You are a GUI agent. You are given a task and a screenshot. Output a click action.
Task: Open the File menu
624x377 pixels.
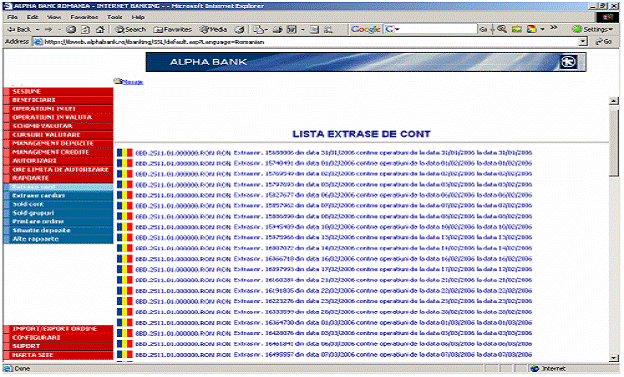12,17
